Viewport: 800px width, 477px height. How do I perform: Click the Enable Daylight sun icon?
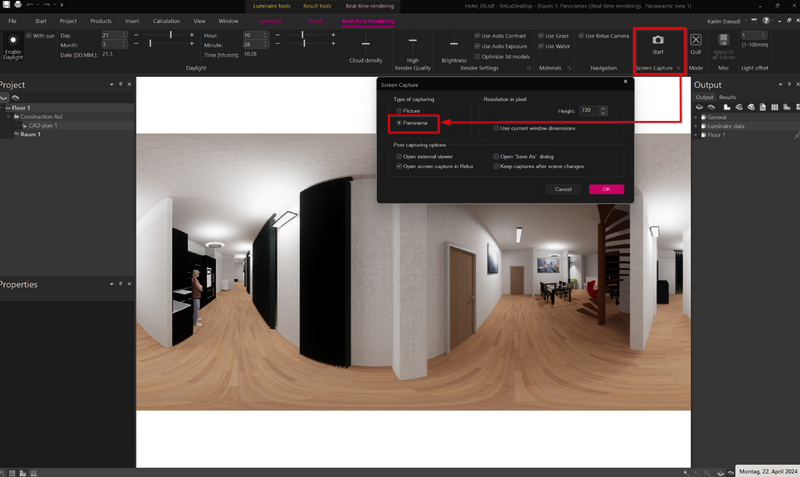click(12, 39)
